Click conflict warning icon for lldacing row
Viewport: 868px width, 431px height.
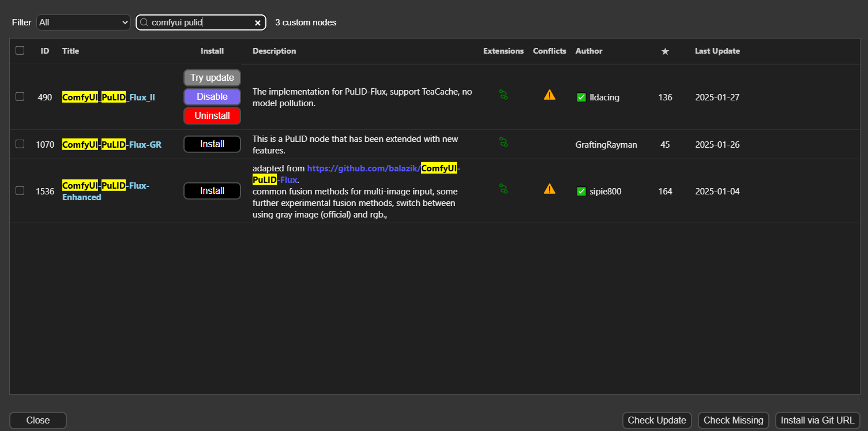point(550,95)
